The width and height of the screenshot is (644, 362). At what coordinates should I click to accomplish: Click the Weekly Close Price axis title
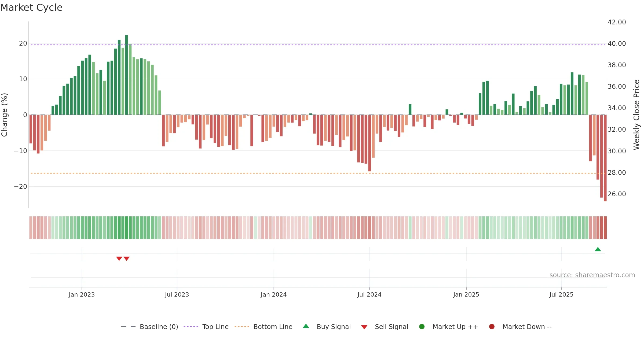click(x=636, y=115)
